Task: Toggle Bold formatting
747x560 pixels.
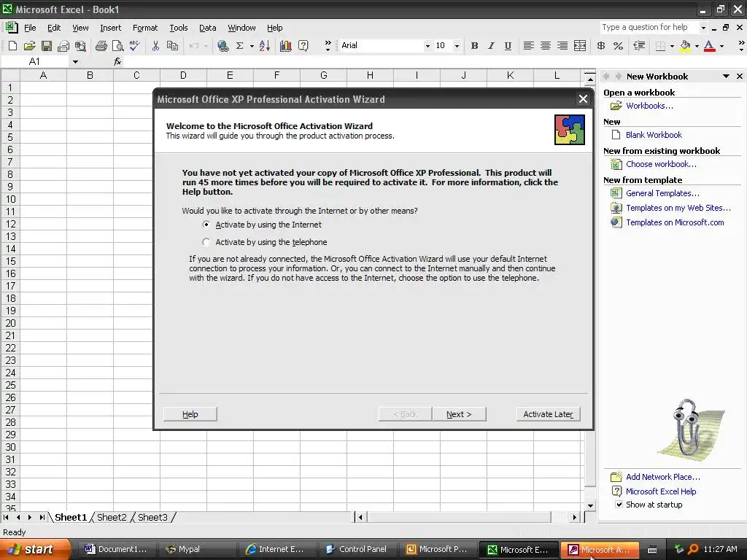Action: click(474, 46)
